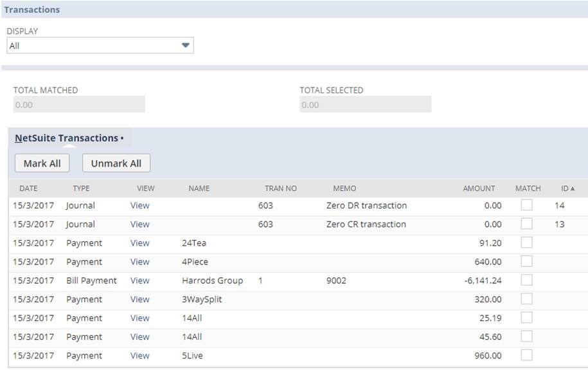This screenshot has height=370, width=588.
Task: Click the Total Selected field
Action: pyautogui.click(x=365, y=105)
